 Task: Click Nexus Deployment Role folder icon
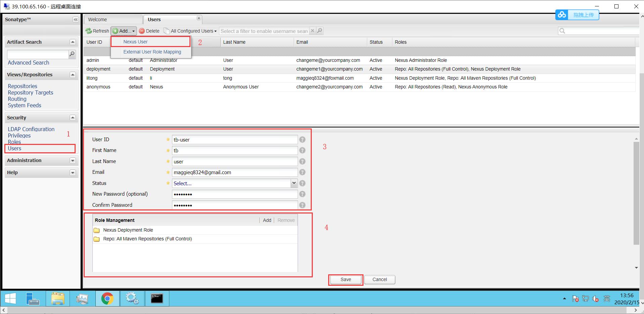coord(97,230)
